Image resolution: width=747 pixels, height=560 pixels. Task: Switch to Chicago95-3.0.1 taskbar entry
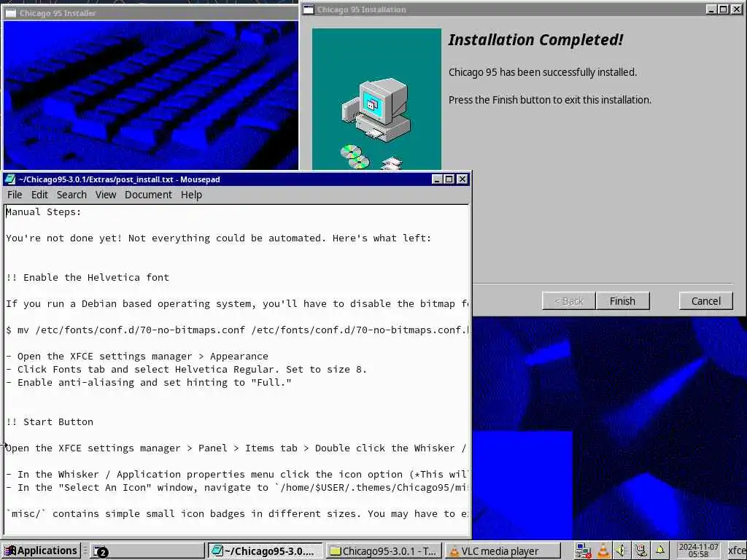click(384, 551)
